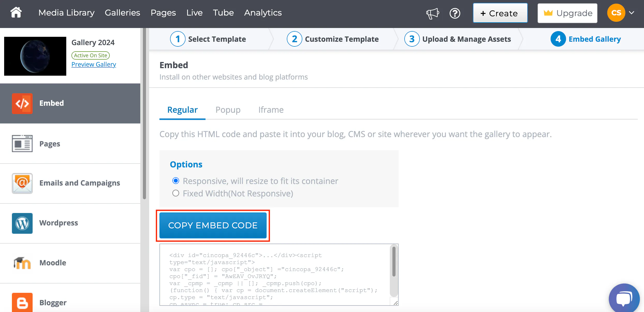
Task: Select step 2 Customize Template
Action: (x=333, y=39)
